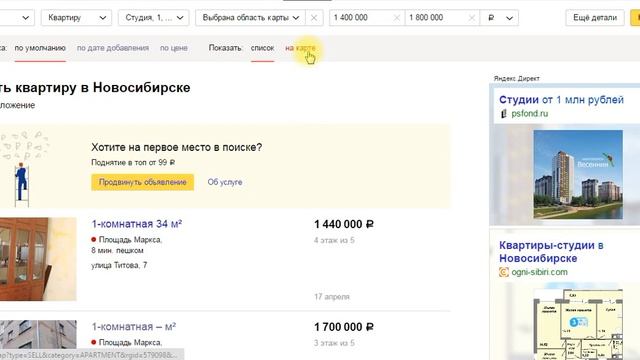
Task: Open the Выбрана область карты dropdown
Action: [x=250, y=18]
